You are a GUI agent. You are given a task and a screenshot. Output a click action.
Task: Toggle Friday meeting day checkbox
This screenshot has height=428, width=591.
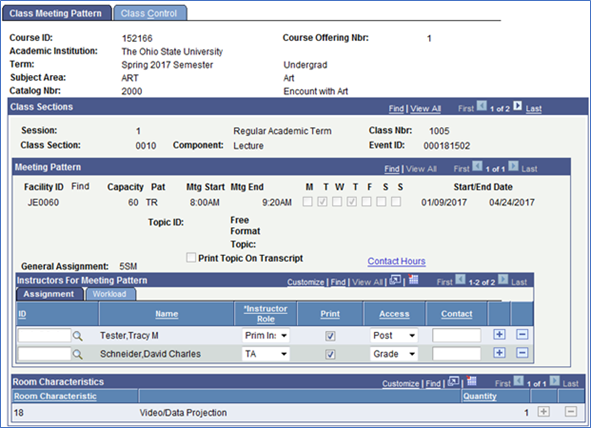(x=366, y=202)
